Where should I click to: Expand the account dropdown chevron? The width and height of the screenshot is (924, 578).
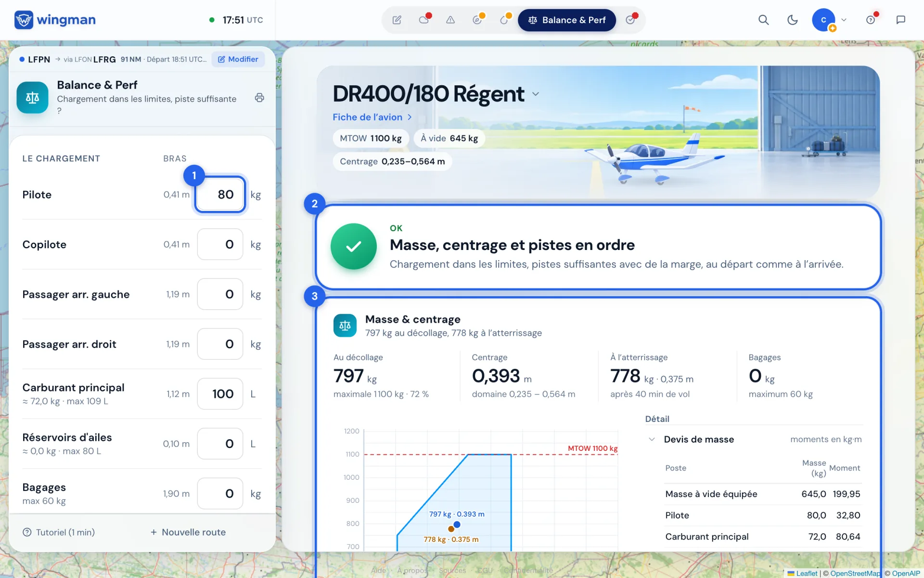click(844, 20)
